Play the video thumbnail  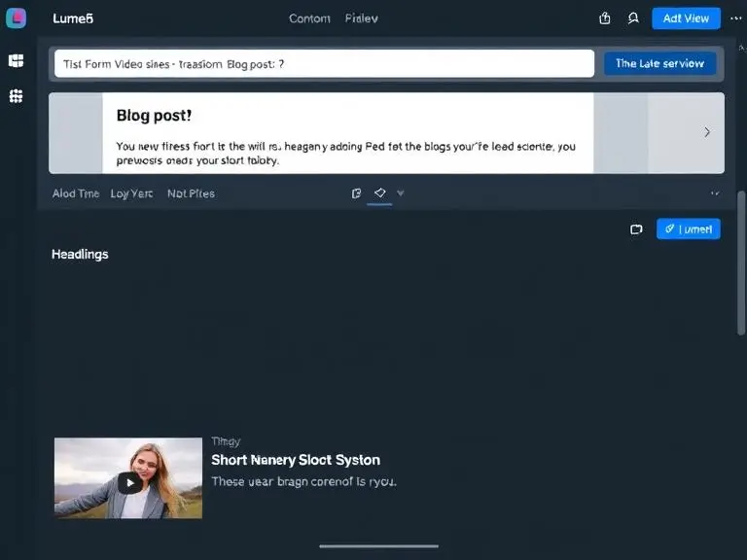[128, 483]
